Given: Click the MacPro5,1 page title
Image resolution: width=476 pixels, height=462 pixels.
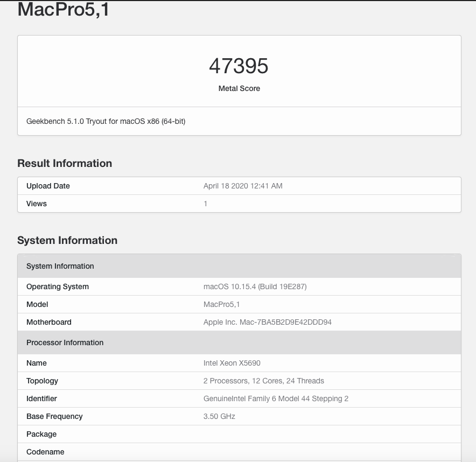Looking at the screenshot, I should 63,9.
